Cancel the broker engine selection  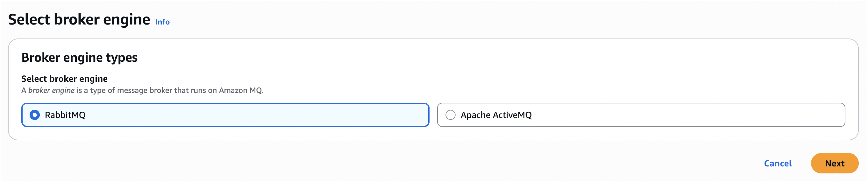coord(777,164)
